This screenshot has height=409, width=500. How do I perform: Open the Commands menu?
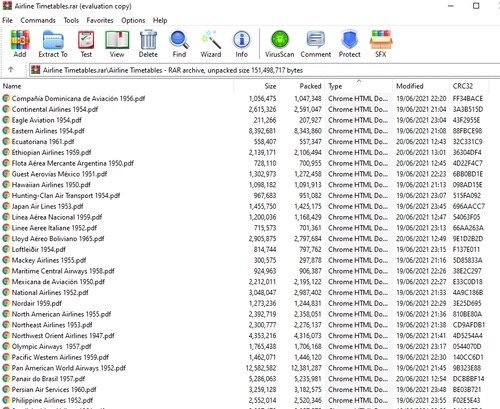(x=38, y=20)
